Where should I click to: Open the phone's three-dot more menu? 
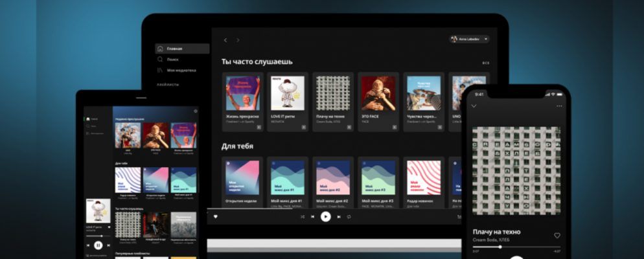[559, 106]
